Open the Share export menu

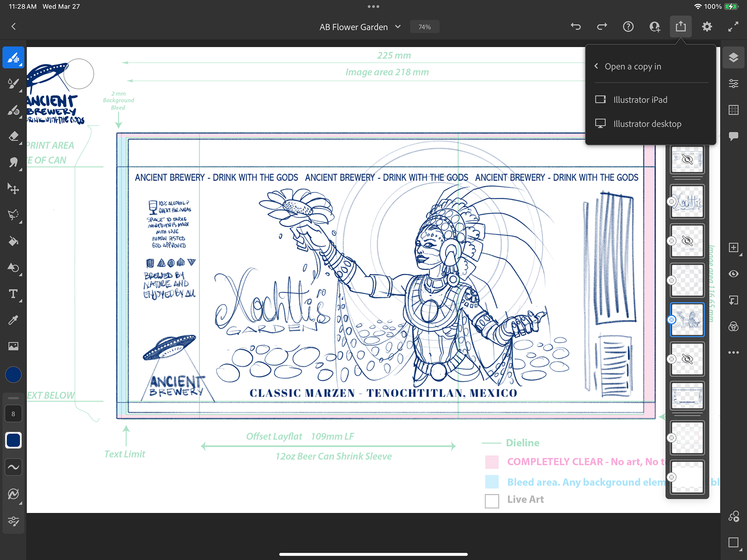point(680,26)
